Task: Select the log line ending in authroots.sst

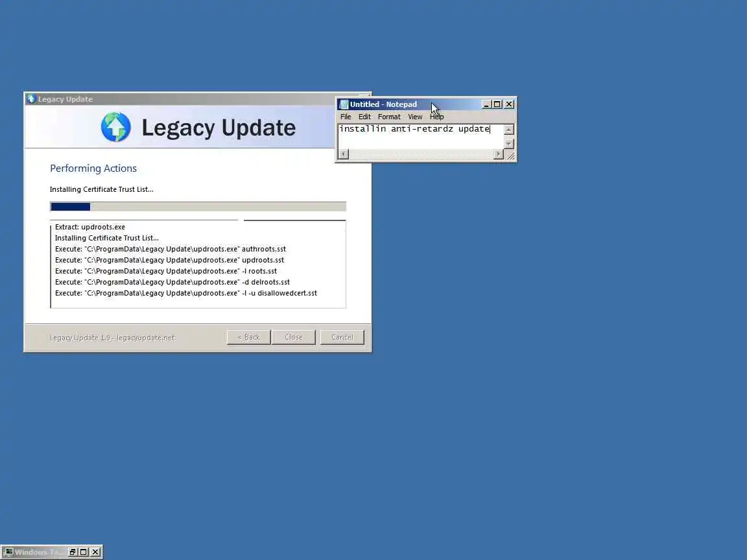Action: (171, 249)
